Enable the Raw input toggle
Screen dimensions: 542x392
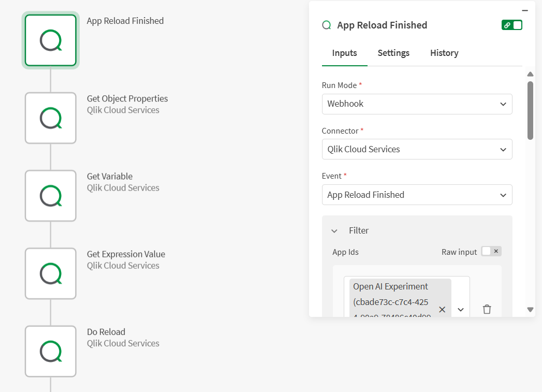(x=491, y=252)
